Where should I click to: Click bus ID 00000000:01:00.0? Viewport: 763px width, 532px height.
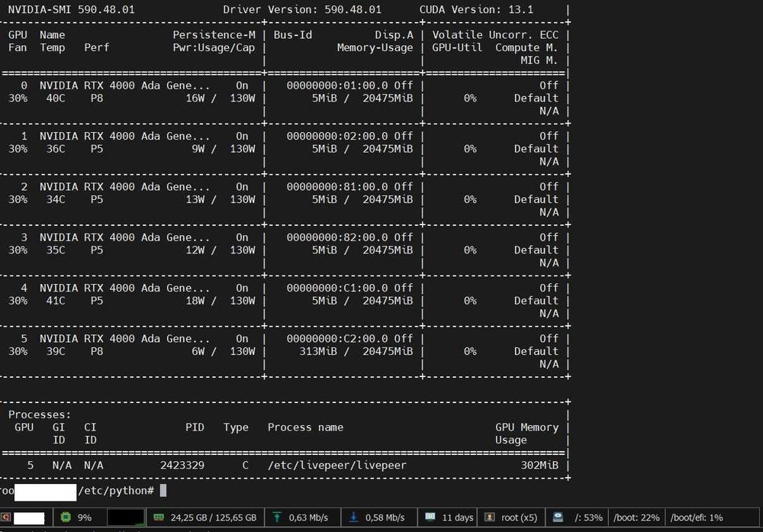336,85
